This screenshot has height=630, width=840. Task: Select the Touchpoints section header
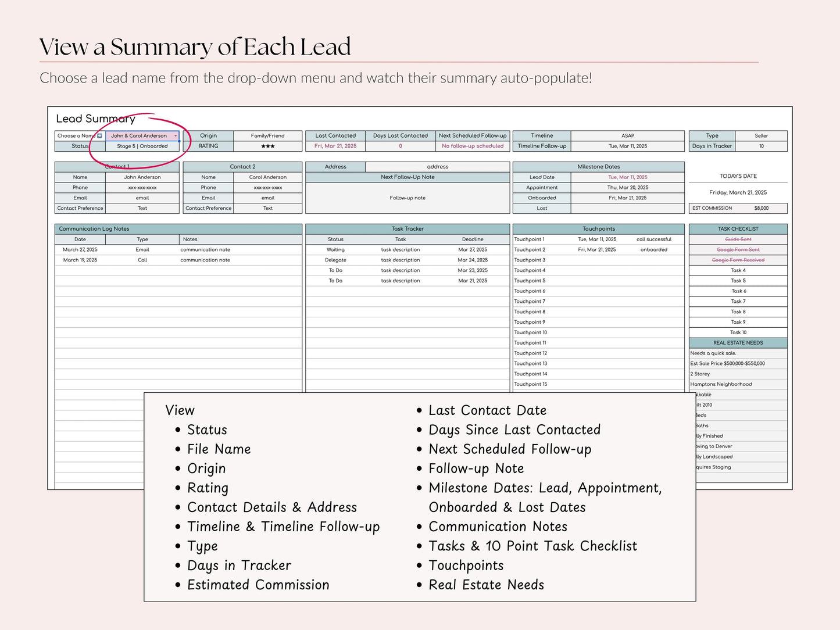[599, 229]
